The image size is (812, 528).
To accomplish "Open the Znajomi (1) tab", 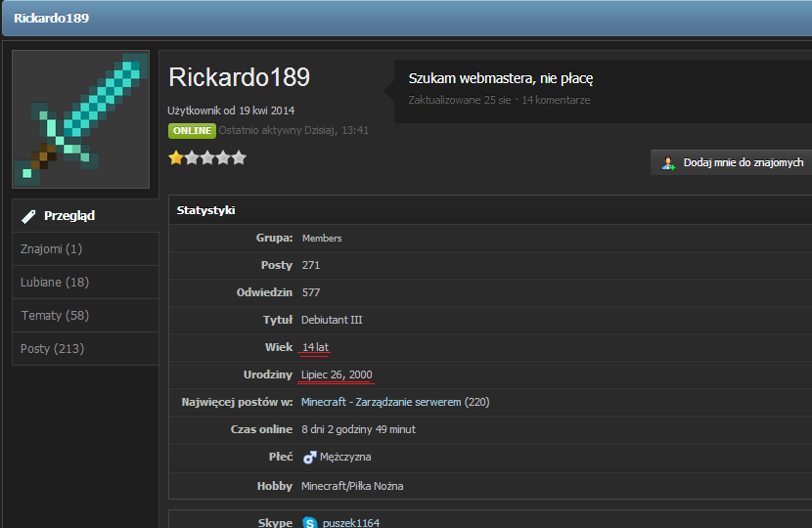I will 85,249.
